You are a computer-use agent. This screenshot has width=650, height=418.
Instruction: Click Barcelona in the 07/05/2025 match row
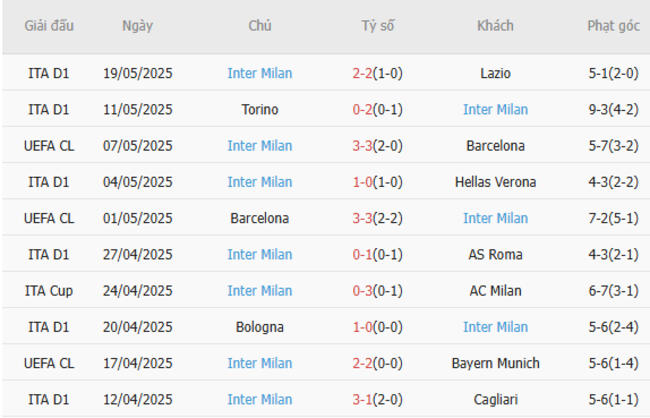coord(495,146)
